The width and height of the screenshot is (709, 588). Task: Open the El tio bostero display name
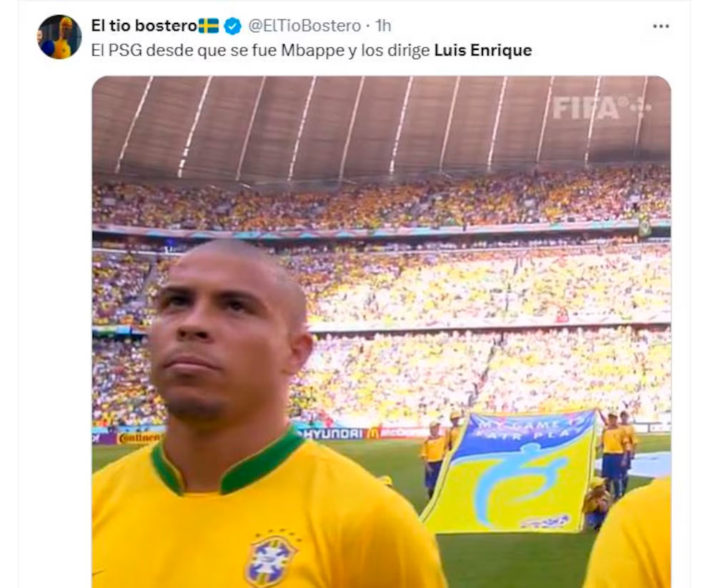click(x=144, y=26)
